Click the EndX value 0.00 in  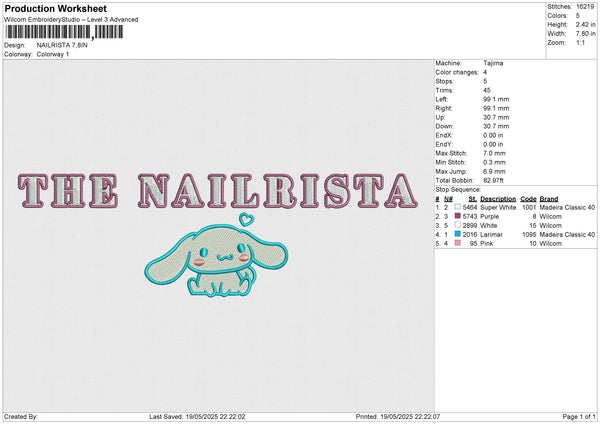[493, 135]
